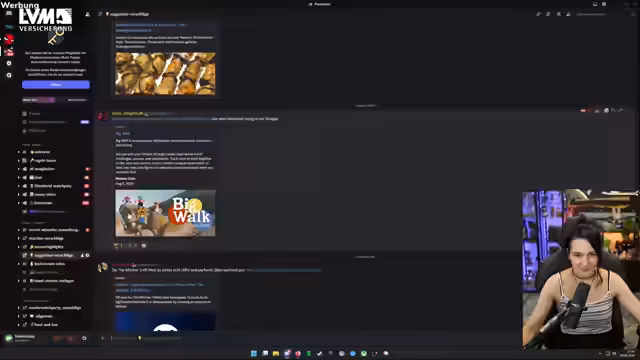Click add reaction icon under Big Walk embed
The image size is (640, 360).
[144, 246]
